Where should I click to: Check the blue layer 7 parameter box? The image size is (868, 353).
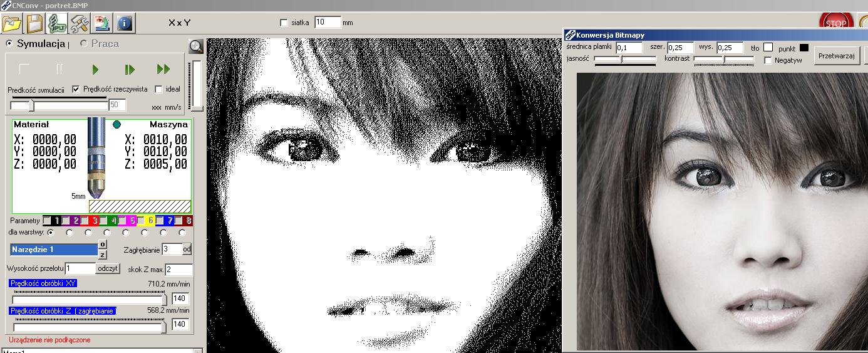[160, 221]
